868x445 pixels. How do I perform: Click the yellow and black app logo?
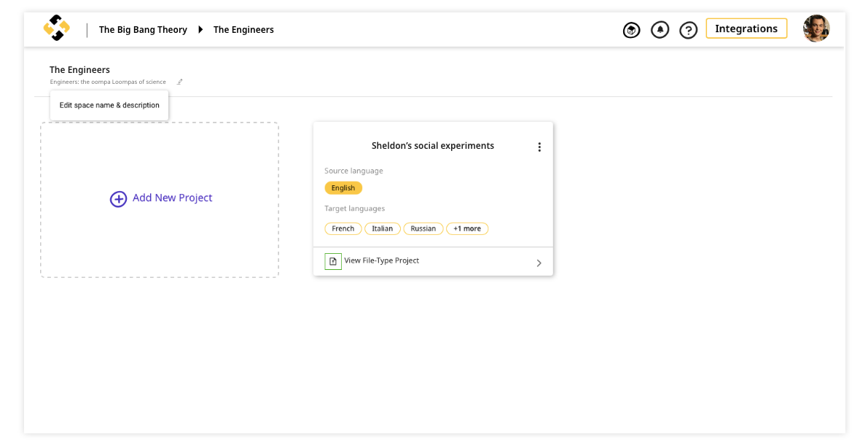tap(56, 28)
